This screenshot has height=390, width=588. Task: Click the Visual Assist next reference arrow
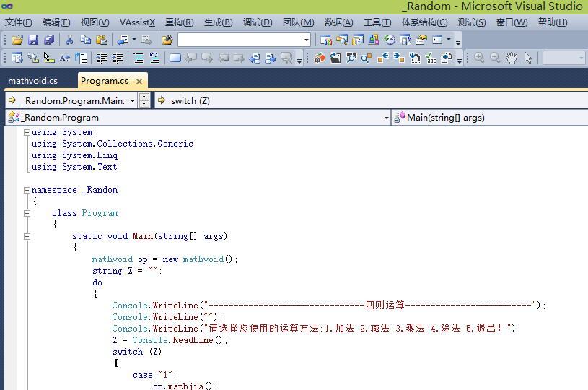tap(399, 58)
